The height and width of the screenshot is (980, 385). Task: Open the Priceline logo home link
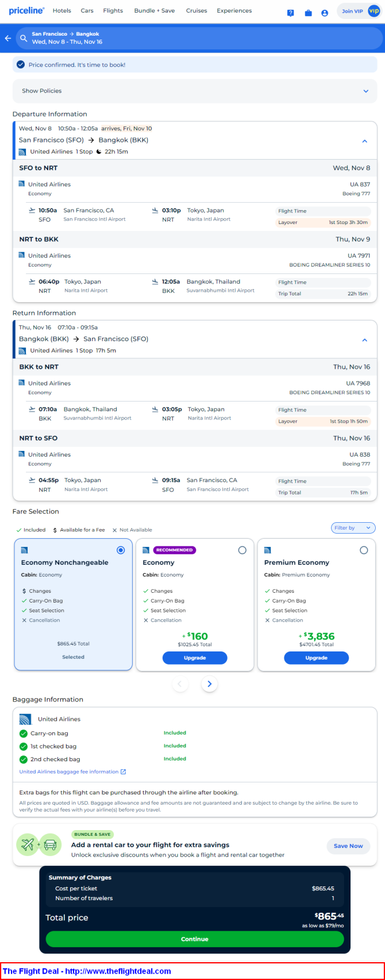26,10
